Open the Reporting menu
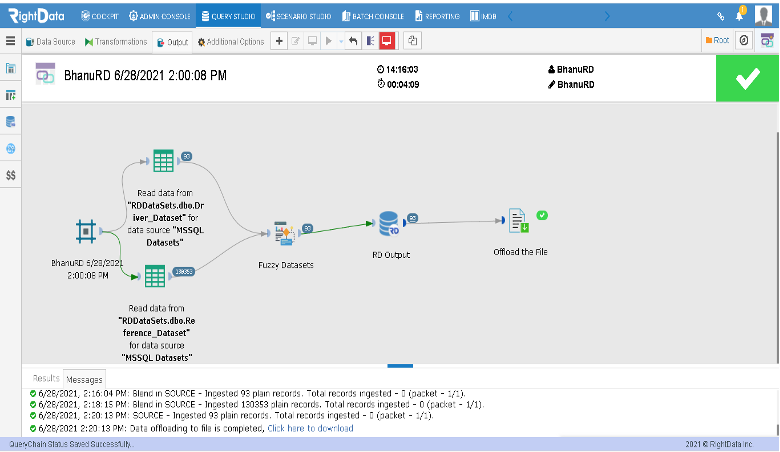Viewport: 780px width, 452px height. (x=437, y=16)
